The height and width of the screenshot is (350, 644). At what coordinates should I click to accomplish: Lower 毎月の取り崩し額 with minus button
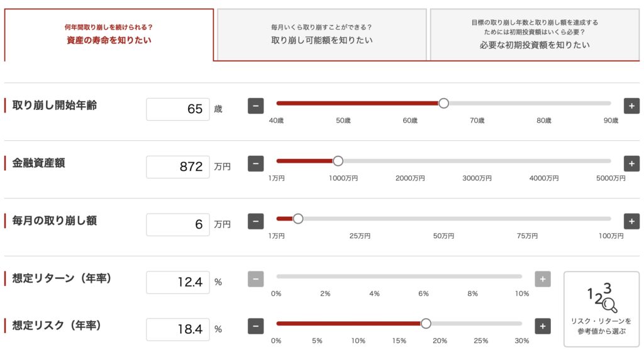(255, 222)
